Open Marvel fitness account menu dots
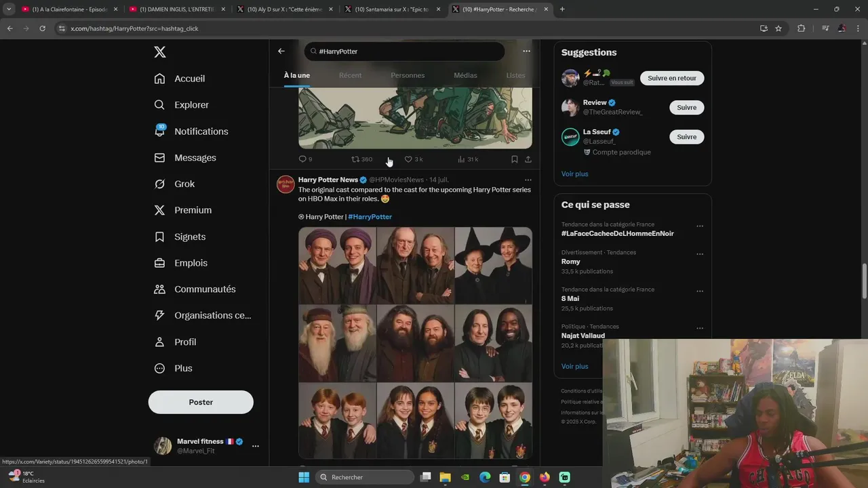This screenshot has height=488, width=868. 256,446
